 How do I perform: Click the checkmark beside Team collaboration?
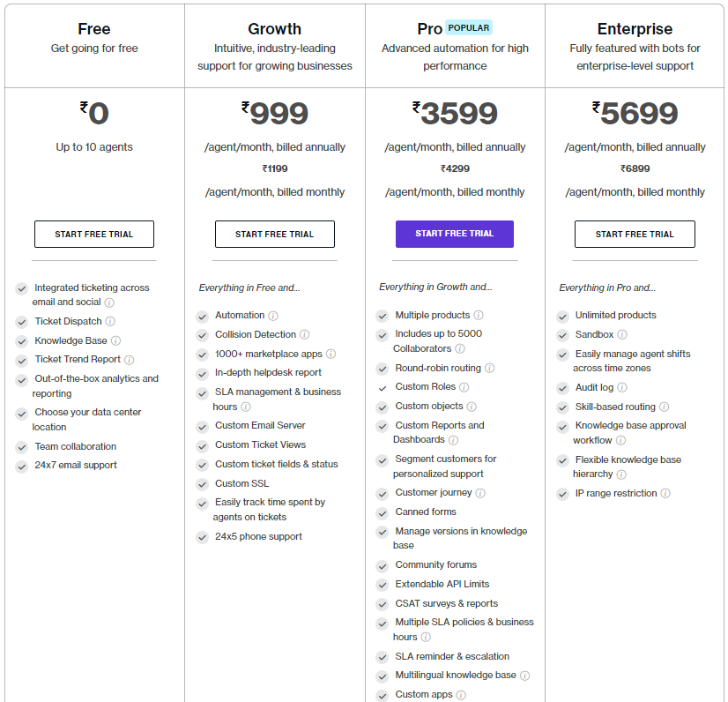point(22,446)
